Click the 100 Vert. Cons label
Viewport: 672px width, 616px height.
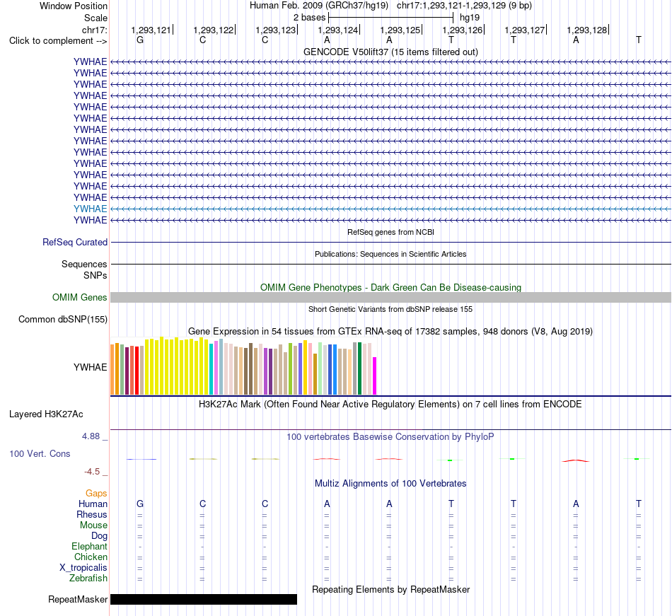(40, 454)
